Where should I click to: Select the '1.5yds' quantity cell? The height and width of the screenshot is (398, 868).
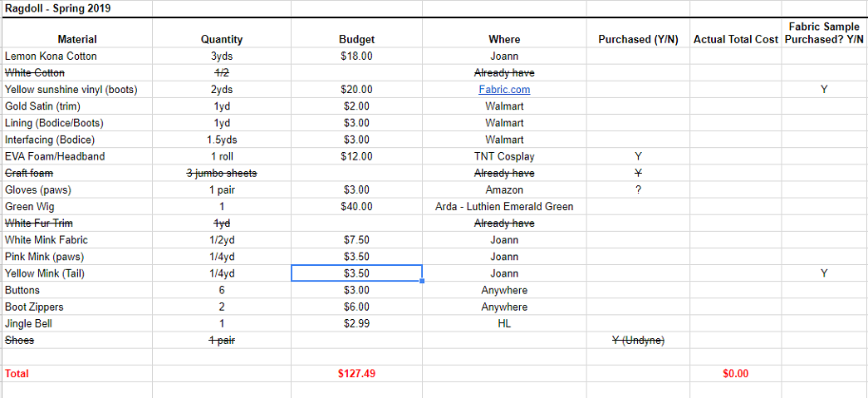pos(222,140)
